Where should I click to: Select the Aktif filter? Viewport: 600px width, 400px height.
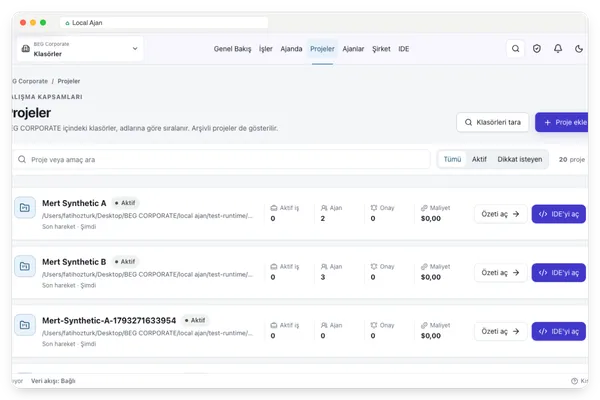tap(479, 159)
